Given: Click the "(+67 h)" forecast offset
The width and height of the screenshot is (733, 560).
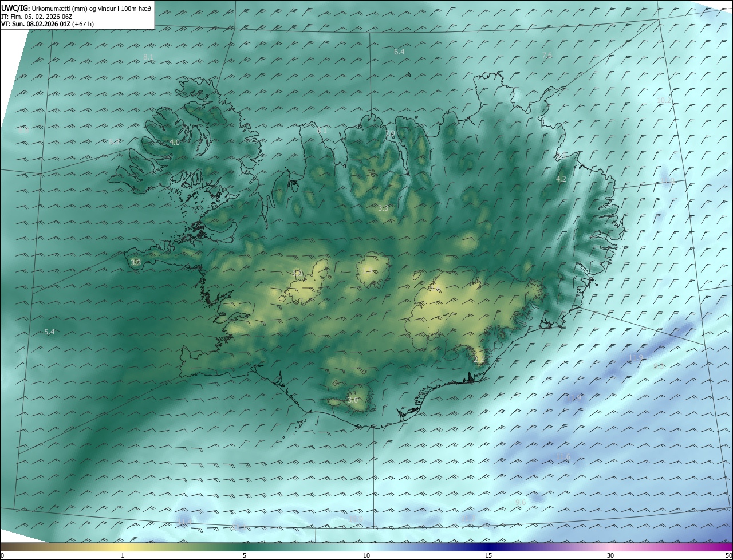Looking at the screenshot, I should pos(83,24).
